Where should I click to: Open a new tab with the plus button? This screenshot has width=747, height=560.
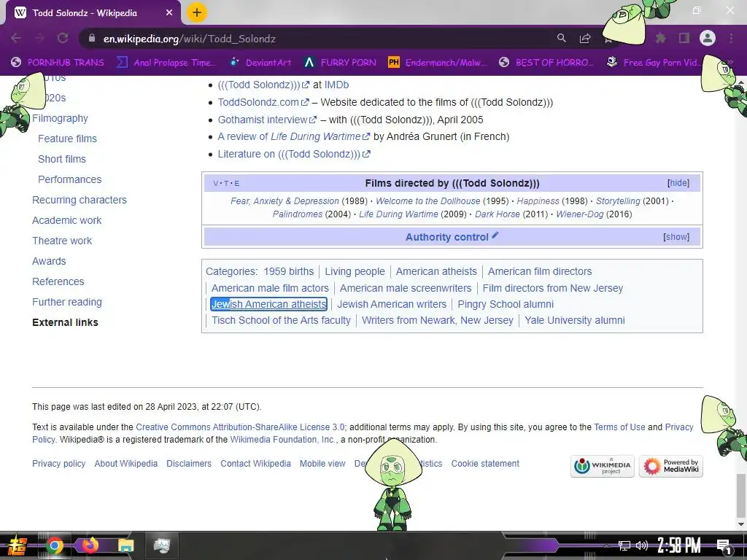pos(197,12)
